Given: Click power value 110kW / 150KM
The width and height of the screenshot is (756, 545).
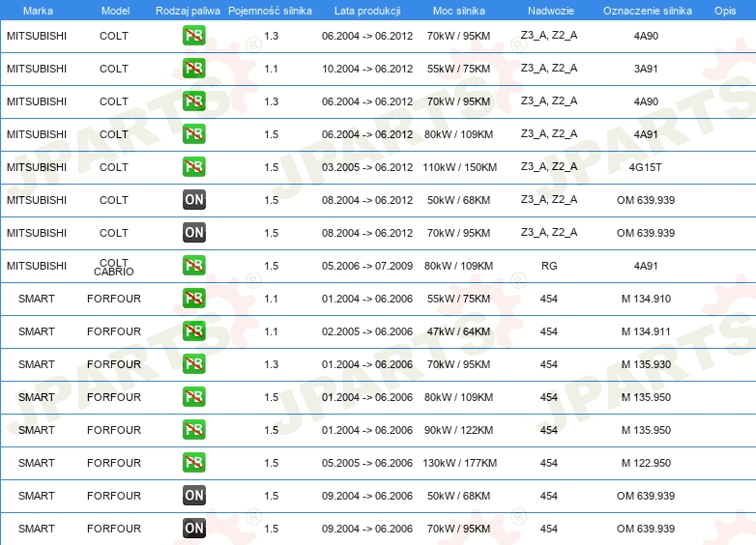Looking at the screenshot, I should 459,167.
